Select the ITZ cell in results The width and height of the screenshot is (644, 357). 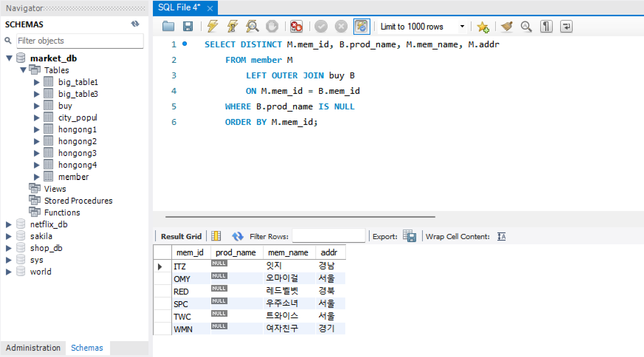(191, 266)
